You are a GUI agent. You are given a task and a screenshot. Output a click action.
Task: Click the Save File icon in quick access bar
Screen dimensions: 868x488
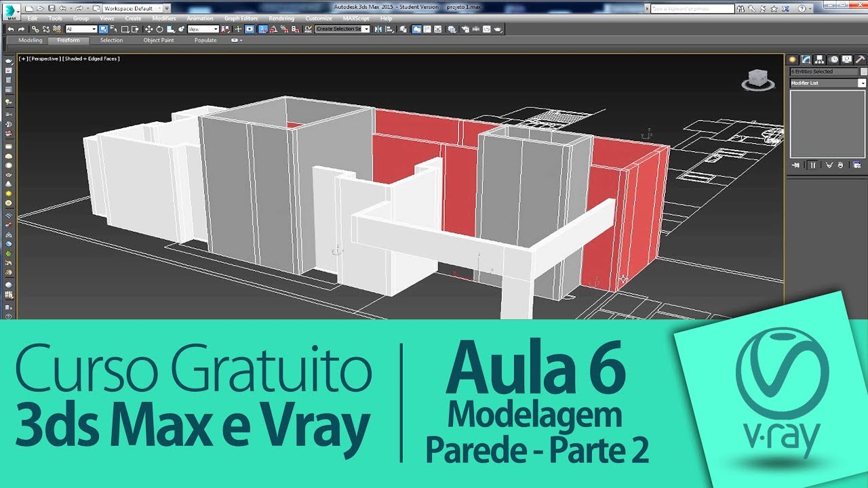52,8
